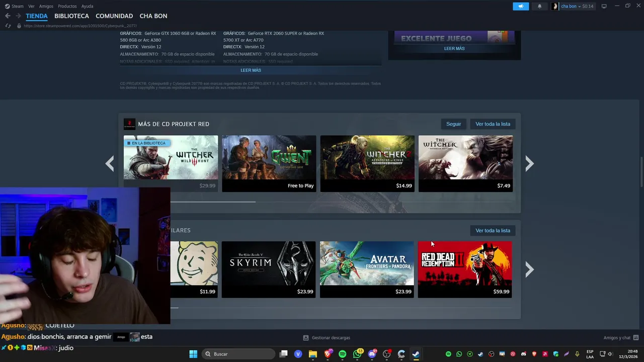
Task: Open The Witcher 3 Wild Hunt game card
Action: click(171, 163)
